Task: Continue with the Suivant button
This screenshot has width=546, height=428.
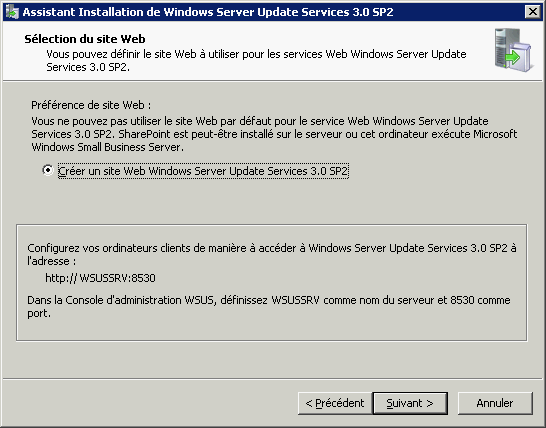Action: coord(410,403)
